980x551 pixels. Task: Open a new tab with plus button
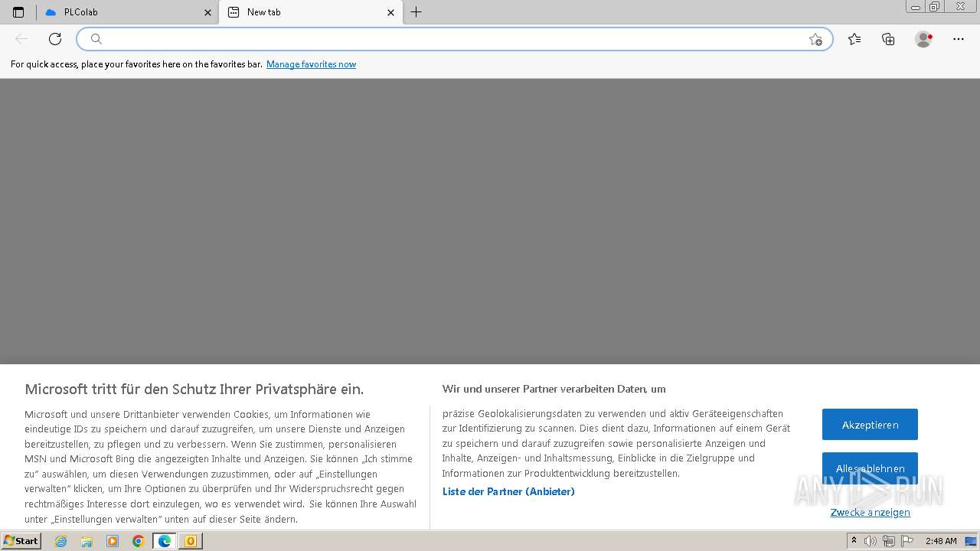tap(416, 12)
